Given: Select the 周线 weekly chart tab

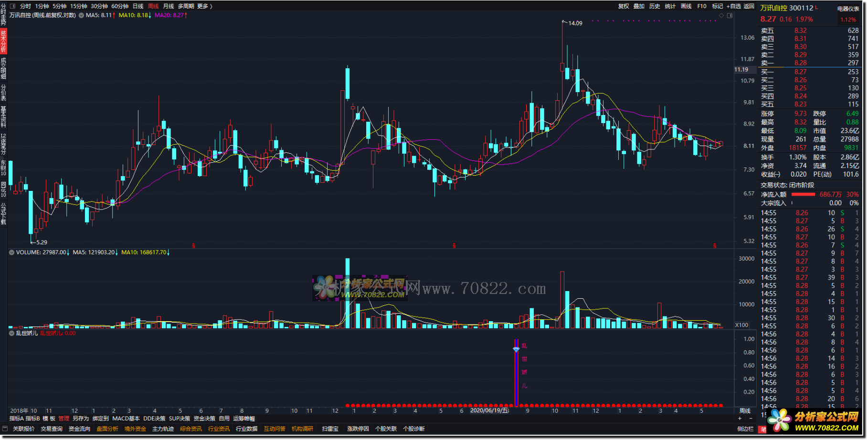Looking at the screenshot, I should (x=153, y=6).
